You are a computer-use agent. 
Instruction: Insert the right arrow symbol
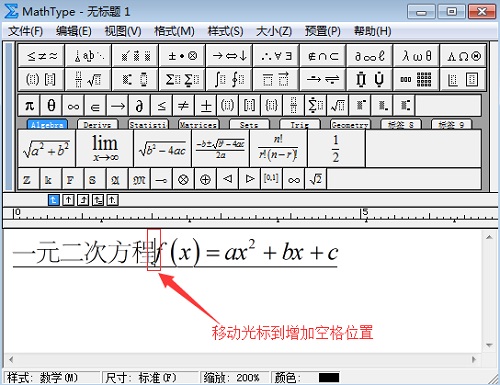point(117,106)
